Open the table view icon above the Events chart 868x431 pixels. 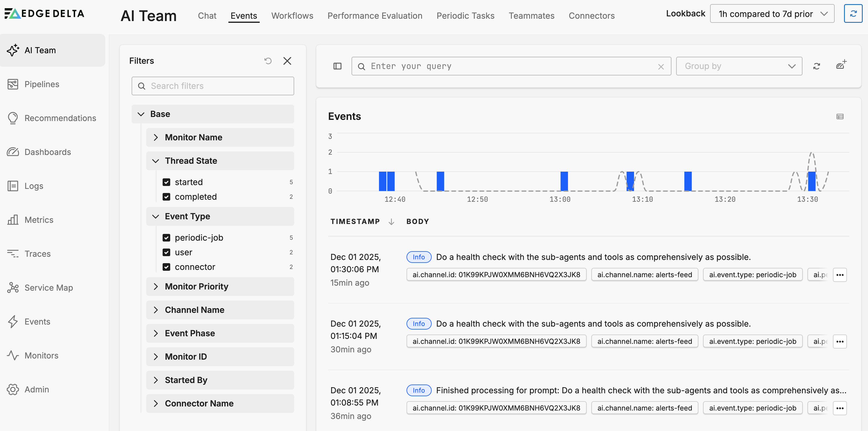[x=840, y=116]
